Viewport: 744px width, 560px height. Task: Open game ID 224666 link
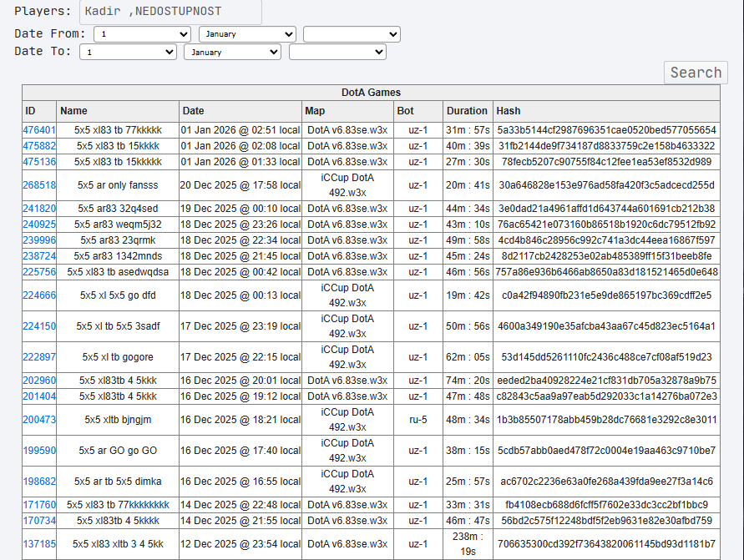coord(39,295)
